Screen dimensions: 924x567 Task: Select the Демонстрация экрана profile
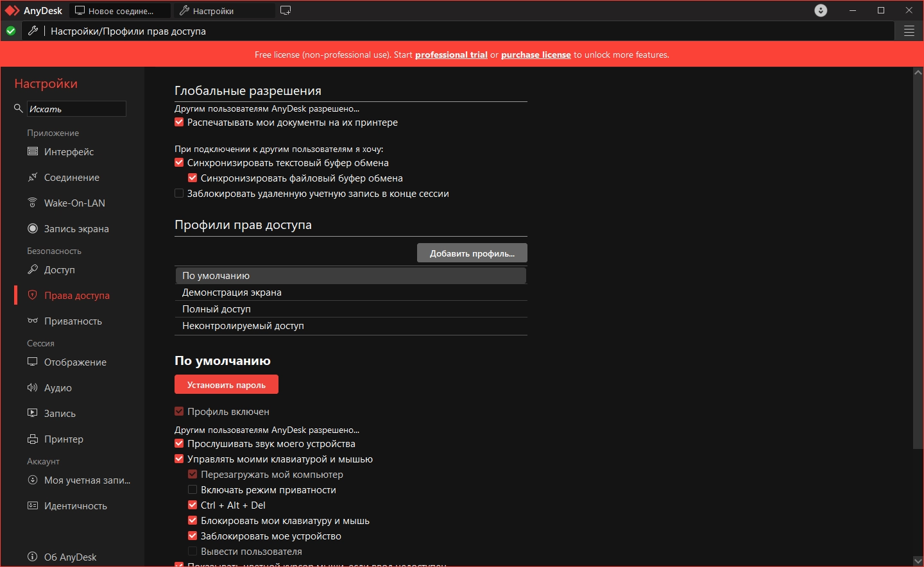(351, 292)
